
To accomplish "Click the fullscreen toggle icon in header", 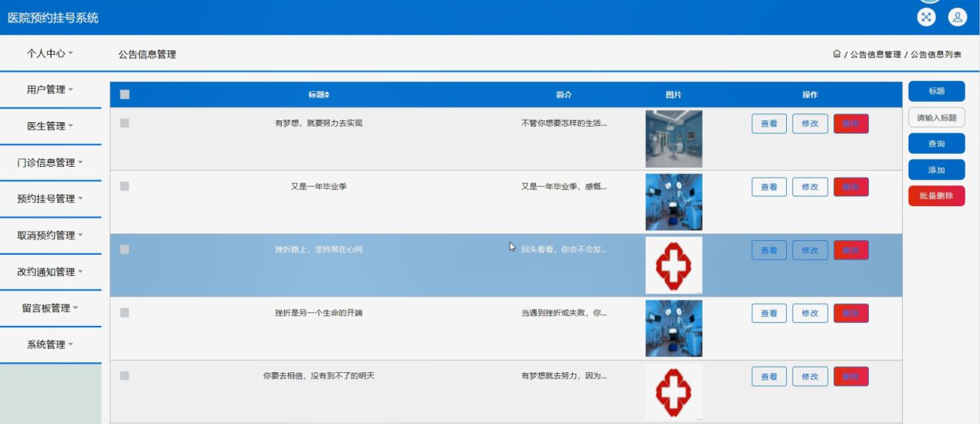I will [x=926, y=16].
